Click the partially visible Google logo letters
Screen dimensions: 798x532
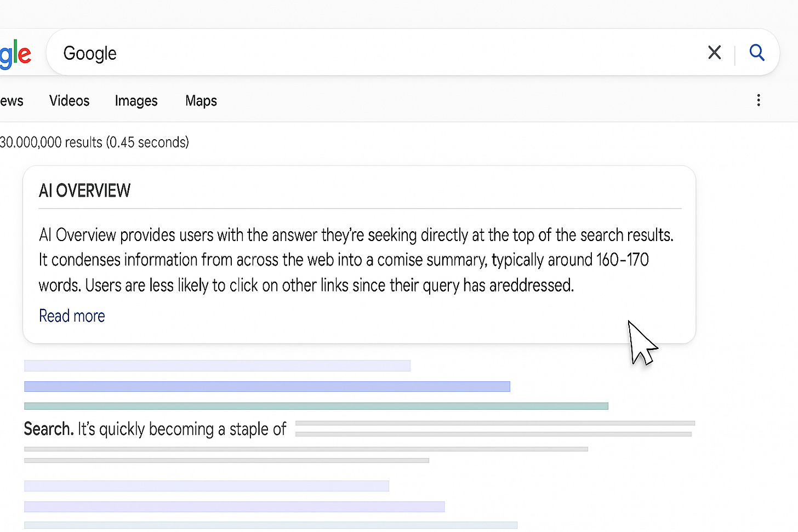15,53
